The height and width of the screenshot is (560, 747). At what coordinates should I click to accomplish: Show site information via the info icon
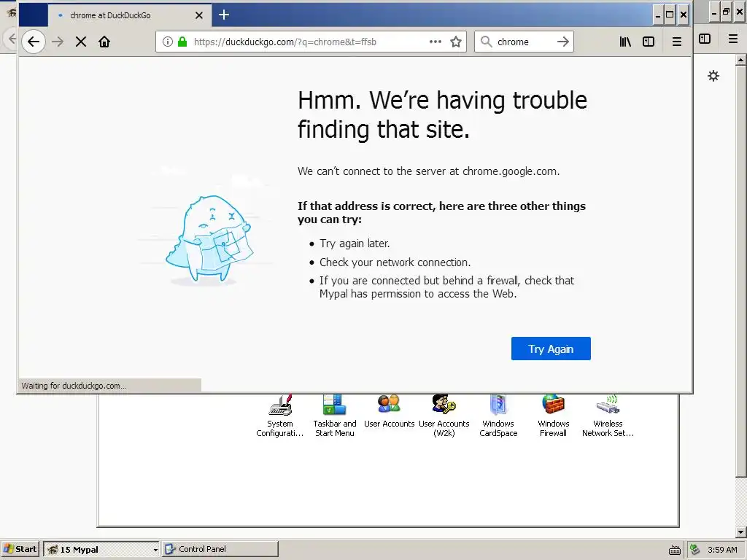coord(167,42)
